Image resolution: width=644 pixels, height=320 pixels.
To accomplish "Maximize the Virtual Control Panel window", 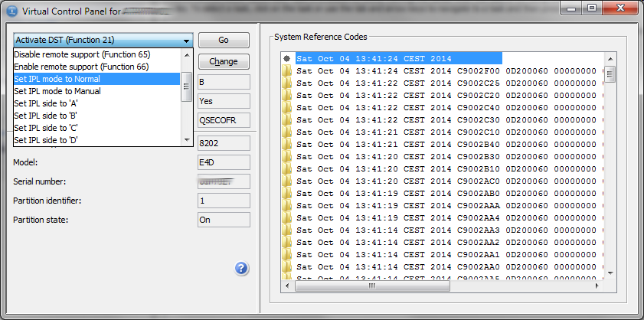I will pyautogui.click(x=592, y=8).
